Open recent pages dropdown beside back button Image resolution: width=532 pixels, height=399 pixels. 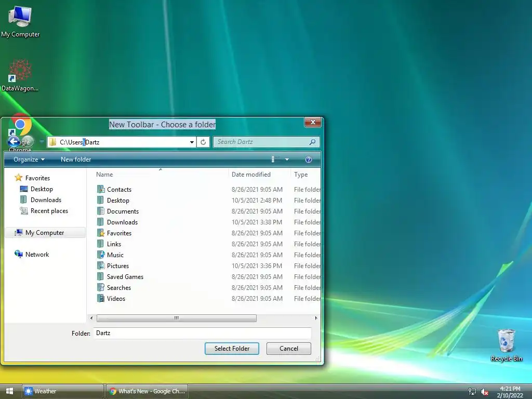tap(42, 142)
